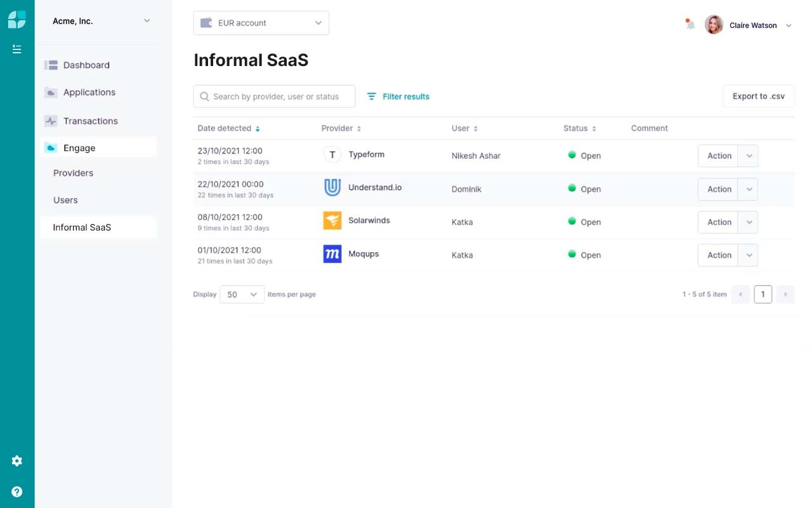Click the filter lines icon
The image size is (812, 508).
[372, 97]
